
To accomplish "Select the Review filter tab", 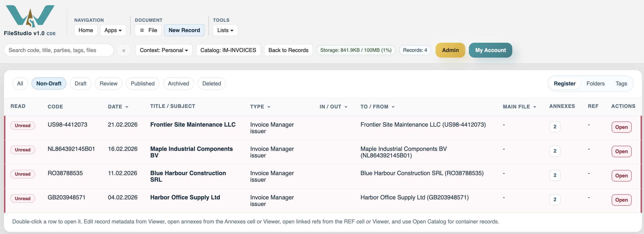I will tap(109, 83).
